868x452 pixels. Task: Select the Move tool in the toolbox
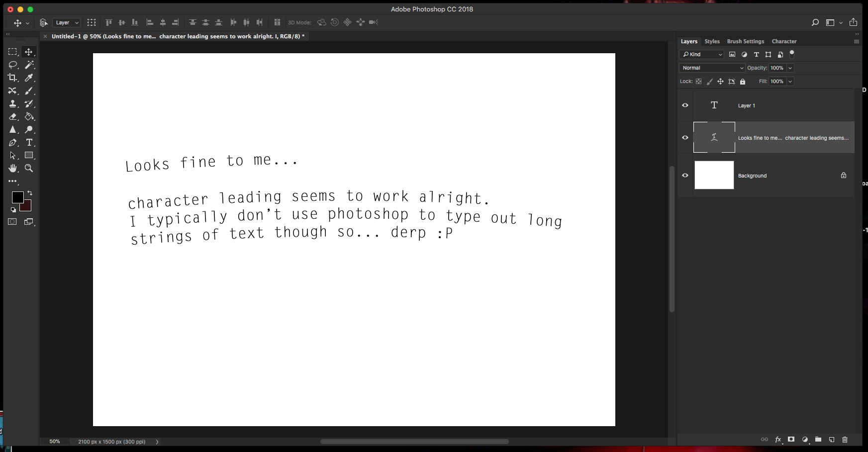(29, 52)
